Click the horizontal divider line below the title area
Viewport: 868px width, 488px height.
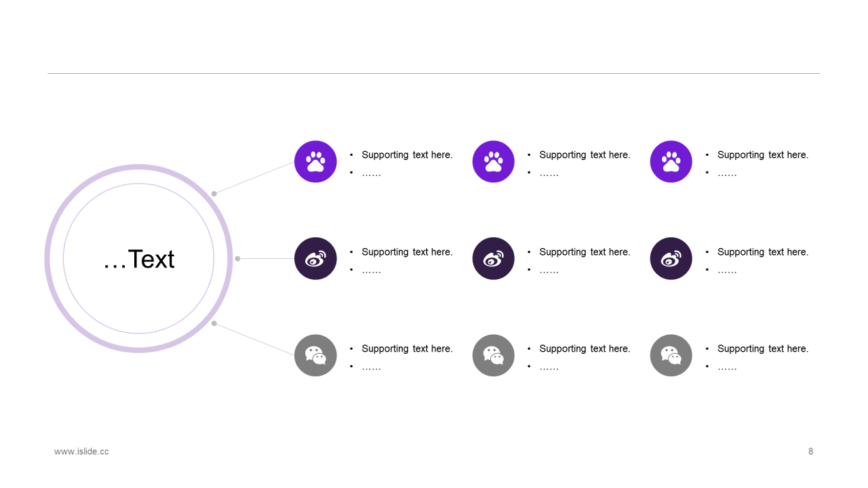click(x=434, y=73)
